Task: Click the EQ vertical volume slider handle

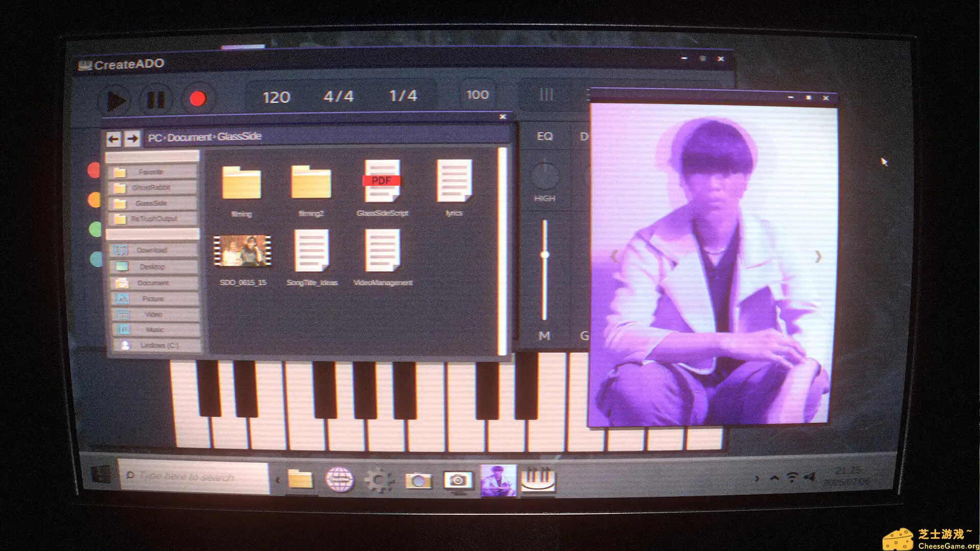Action: pos(545,255)
